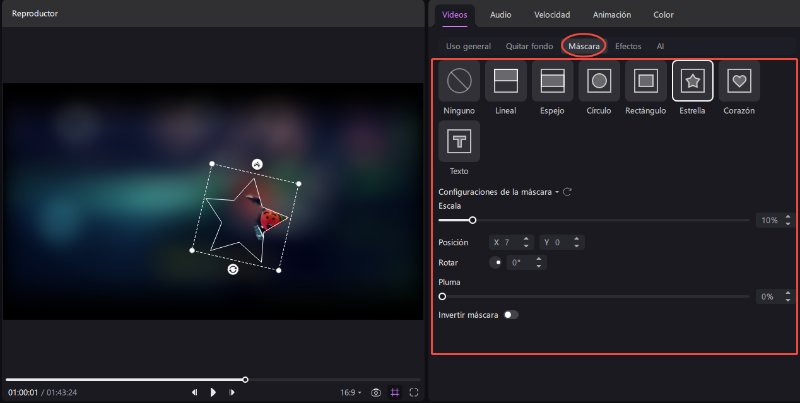Toggle fullscreen preview in the player
Screen dimensions: 800x403
[x=414, y=393]
